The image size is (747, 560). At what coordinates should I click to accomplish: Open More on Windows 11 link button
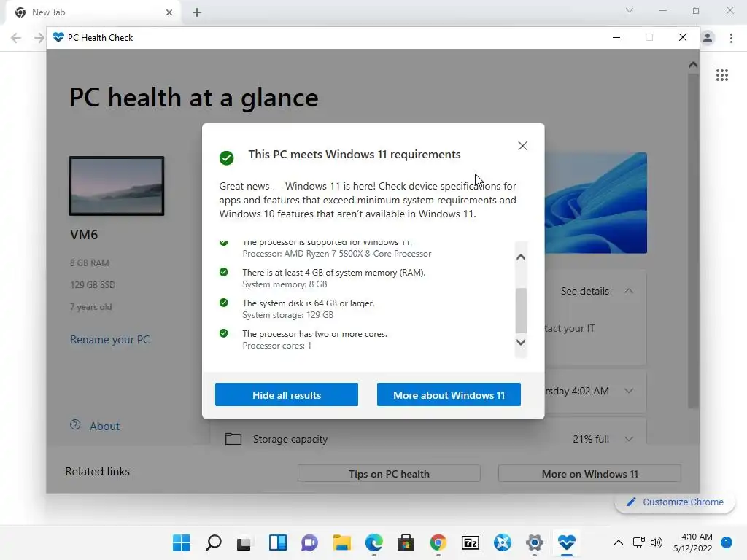(x=589, y=474)
